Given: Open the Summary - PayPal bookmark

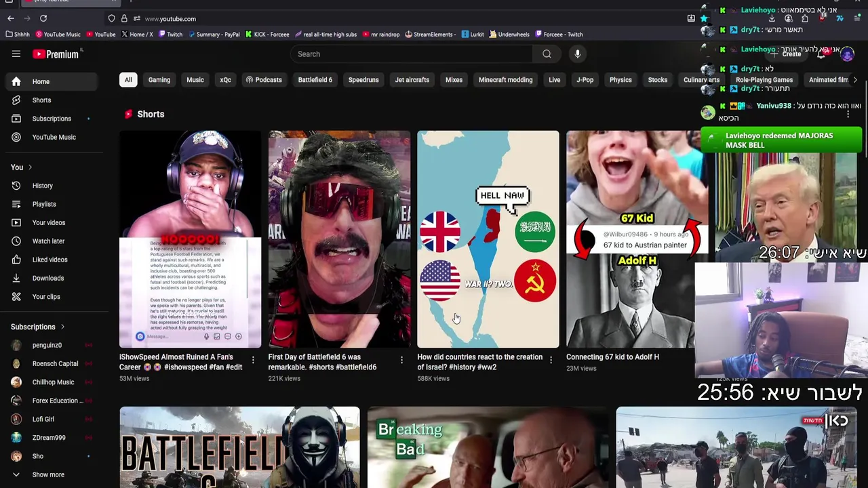Looking at the screenshot, I should tap(214, 35).
